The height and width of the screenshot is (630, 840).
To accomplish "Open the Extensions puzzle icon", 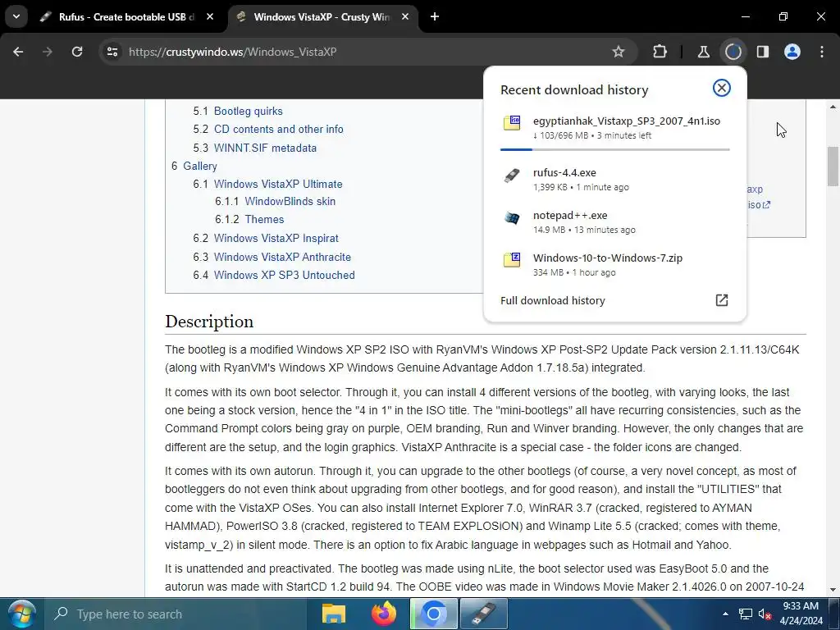I will coord(660,52).
